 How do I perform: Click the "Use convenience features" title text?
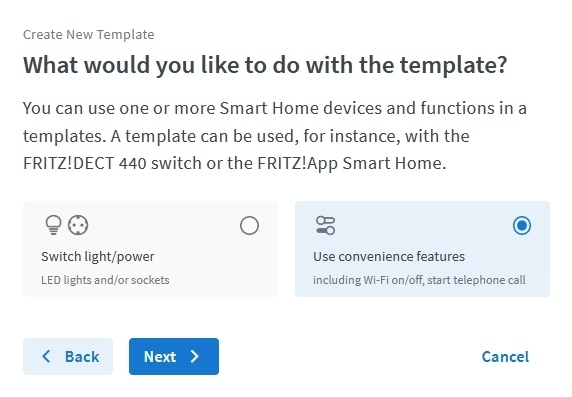(x=389, y=257)
